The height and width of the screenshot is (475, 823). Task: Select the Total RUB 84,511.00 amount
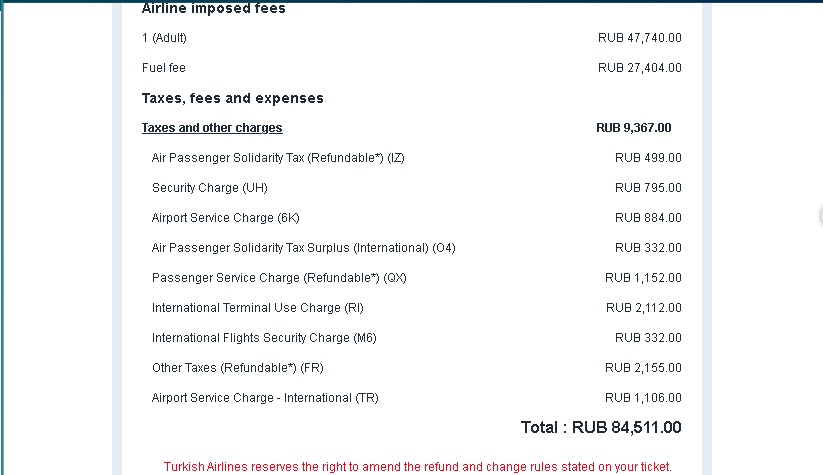pos(600,427)
